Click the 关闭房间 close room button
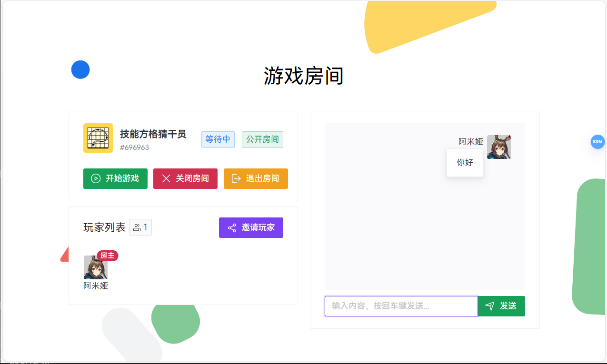This screenshot has width=607, height=364. 185,178
